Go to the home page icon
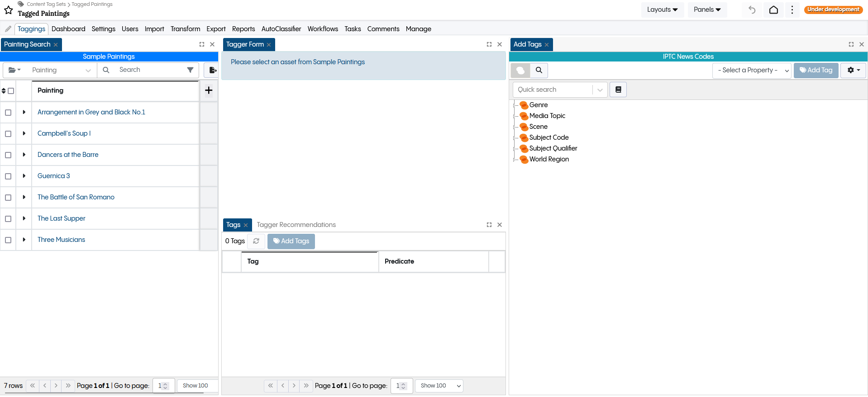868x397 pixels. pos(773,10)
